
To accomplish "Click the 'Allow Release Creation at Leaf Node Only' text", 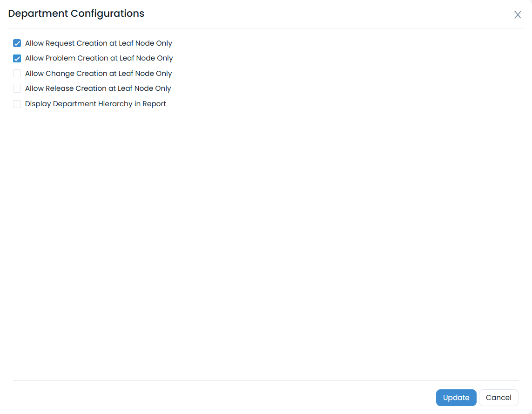I will (x=98, y=88).
